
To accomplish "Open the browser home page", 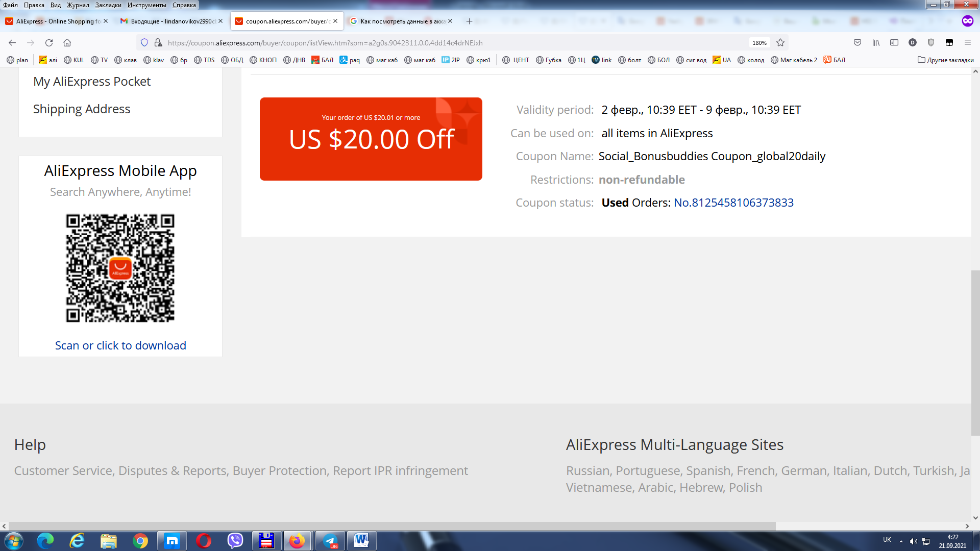I will tap(67, 43).
